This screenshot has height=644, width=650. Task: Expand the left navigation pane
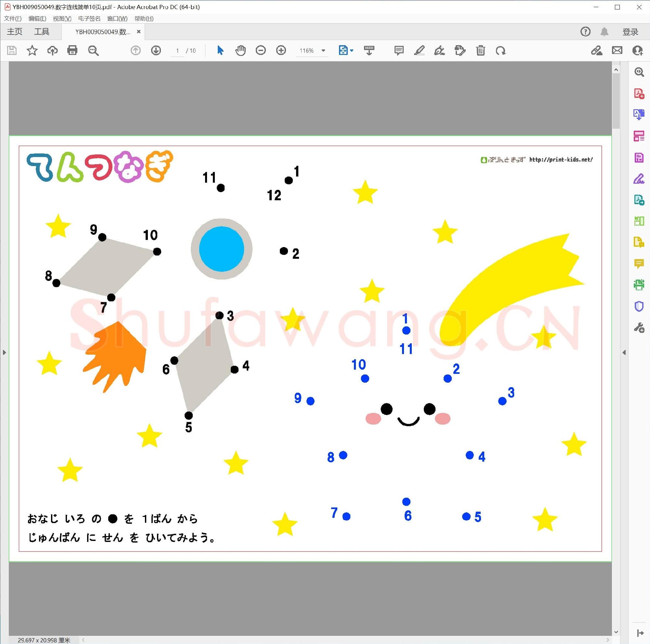[4, 352]
